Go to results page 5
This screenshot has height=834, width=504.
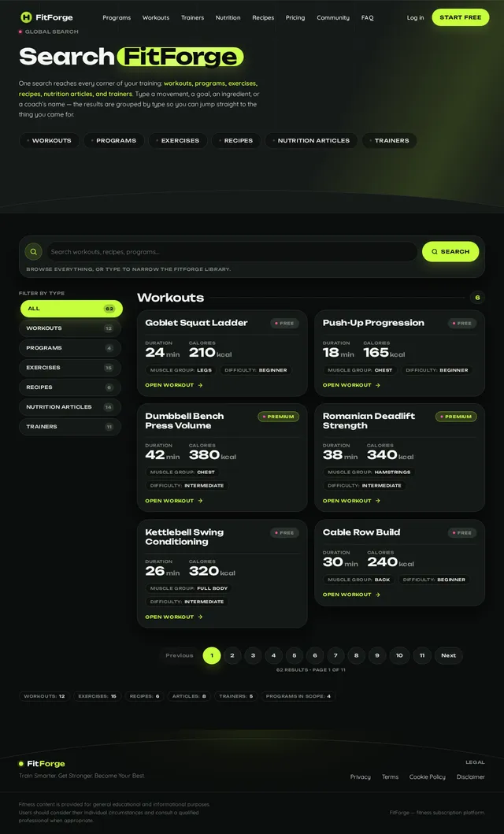[294, 655]
